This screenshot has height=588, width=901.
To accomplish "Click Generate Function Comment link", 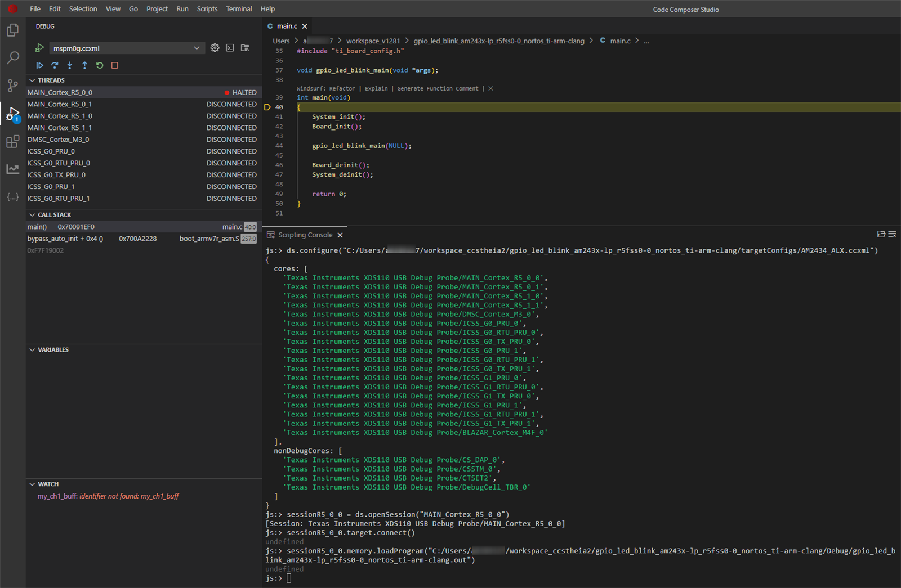I will click(438, 89).
